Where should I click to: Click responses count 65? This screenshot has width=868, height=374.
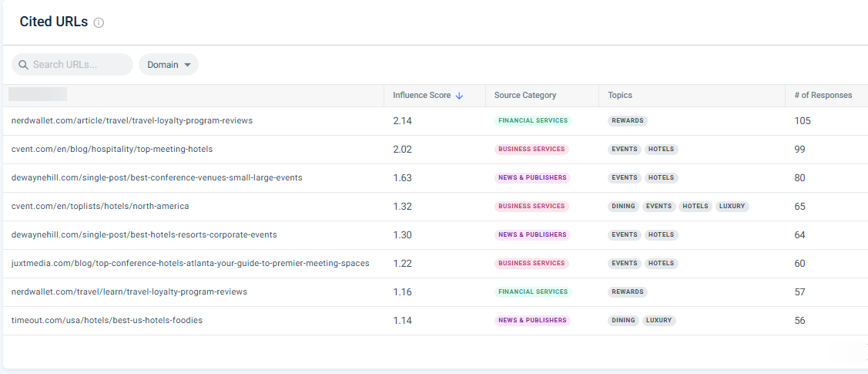(800, 207)
